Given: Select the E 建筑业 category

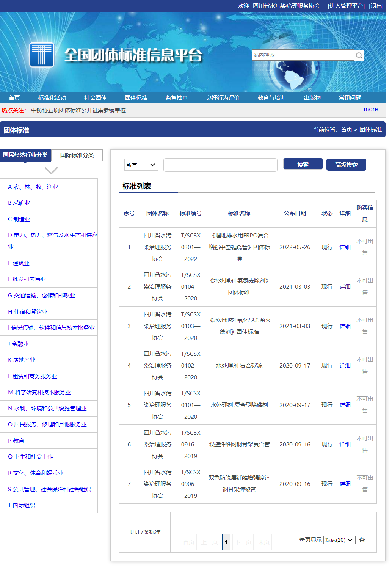Looking at the screenshot, I should tap(18, 263).
